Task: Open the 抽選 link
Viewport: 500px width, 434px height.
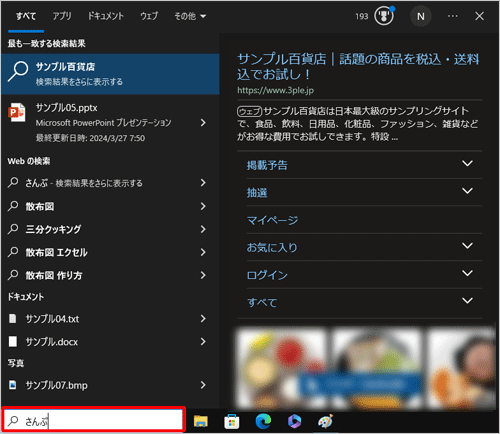Action: tap(257, 193)
